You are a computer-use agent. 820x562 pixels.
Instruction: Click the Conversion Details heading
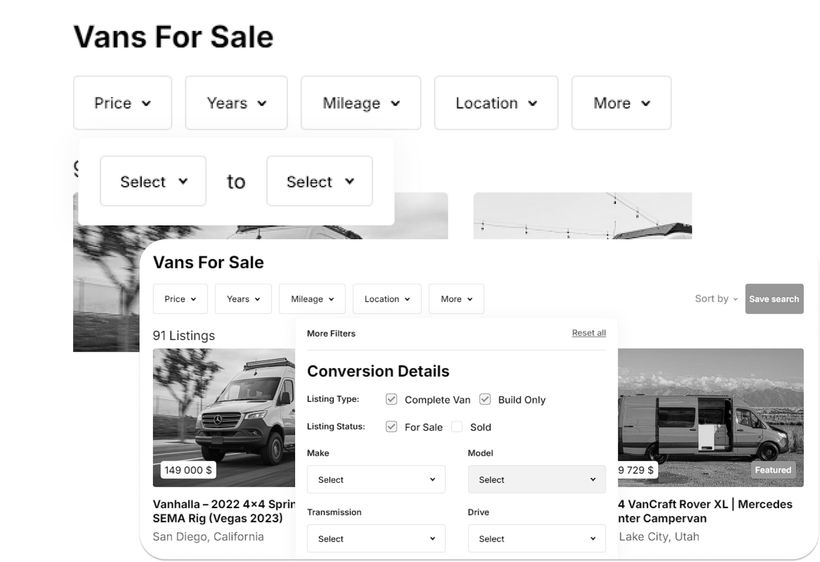point(378,371)
